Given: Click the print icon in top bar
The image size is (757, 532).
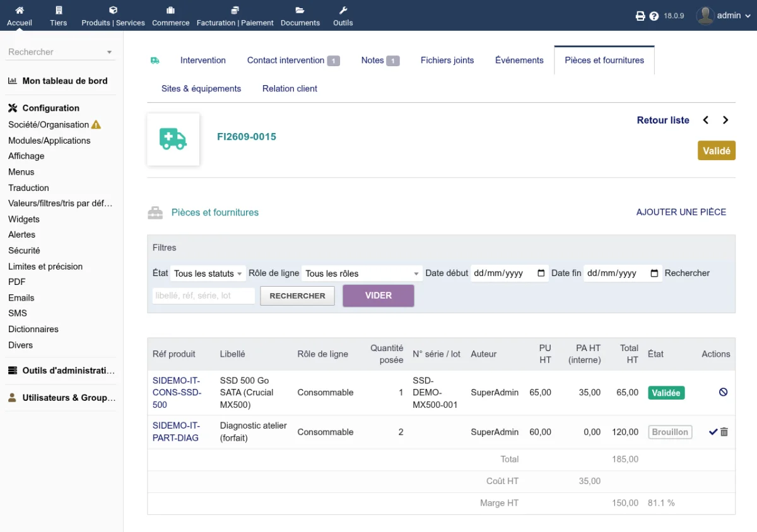Looking at the screenshot, I should pos(640,16).
